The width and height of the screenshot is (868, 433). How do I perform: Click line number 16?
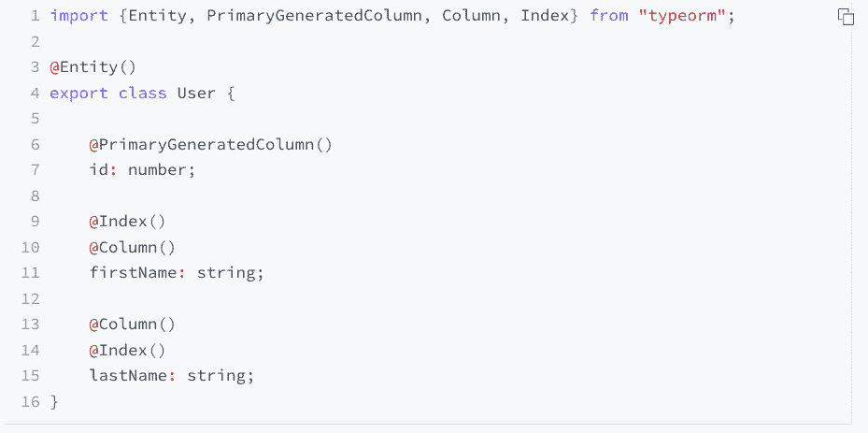[30, 401]
